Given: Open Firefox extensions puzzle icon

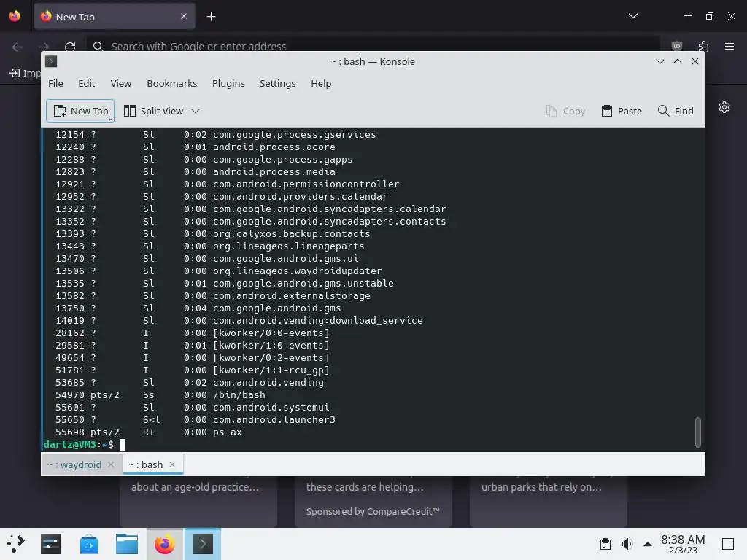Looking at the screenshot, I should [703, 46].
